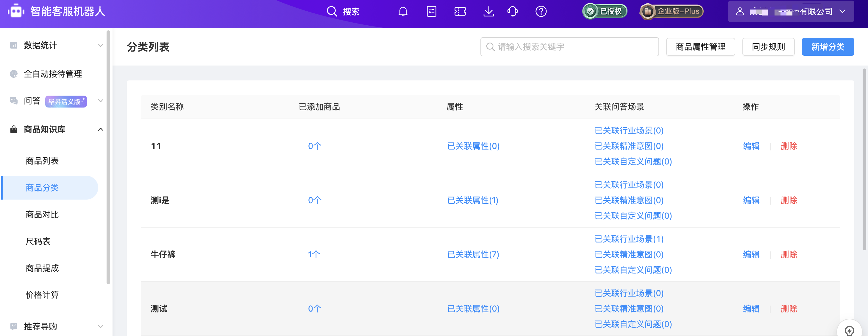
Task: Click the search field magnifier icon
Action: pyautogui.click(x=490, y=46)
